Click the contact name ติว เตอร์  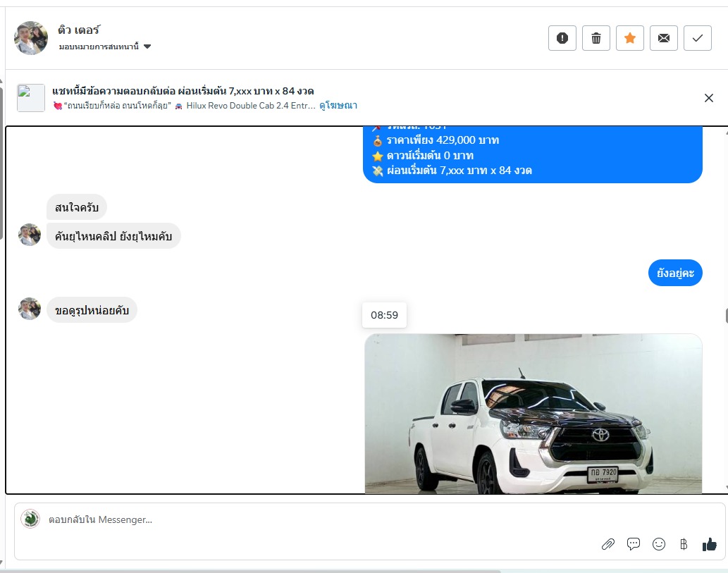[79, 30]
